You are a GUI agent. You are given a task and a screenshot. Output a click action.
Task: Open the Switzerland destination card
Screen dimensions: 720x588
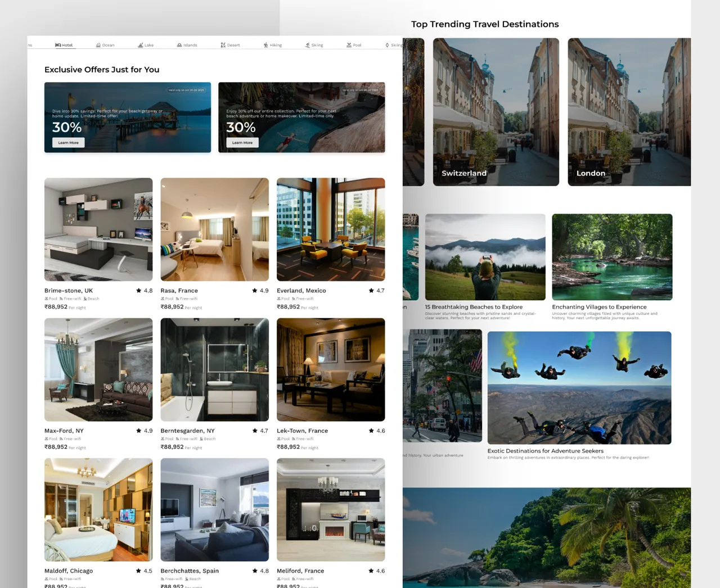point(496,112)
